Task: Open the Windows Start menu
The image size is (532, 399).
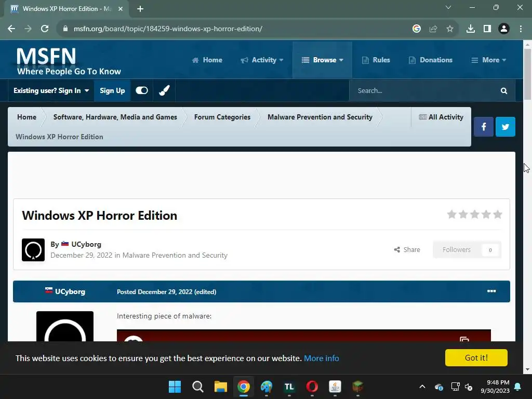Action: coord(175,387)
